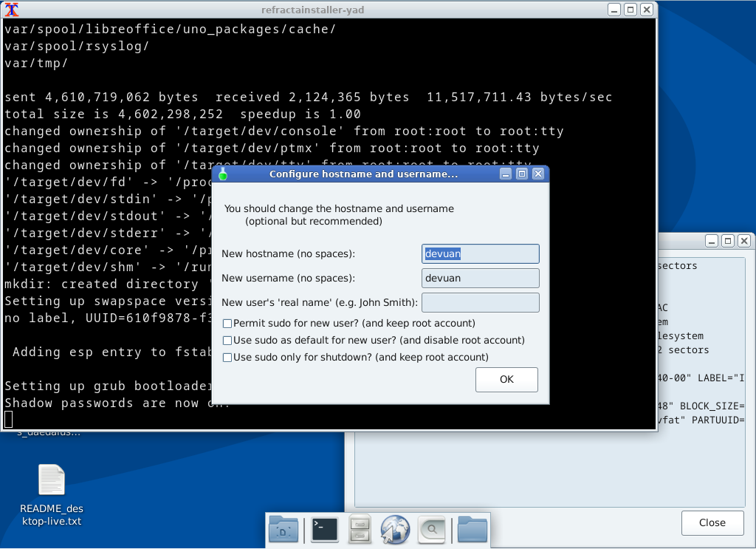The width and height of the screenshot is (756, 549).
Task: Click the empty 'real name' input field
Action: (480, 302)
